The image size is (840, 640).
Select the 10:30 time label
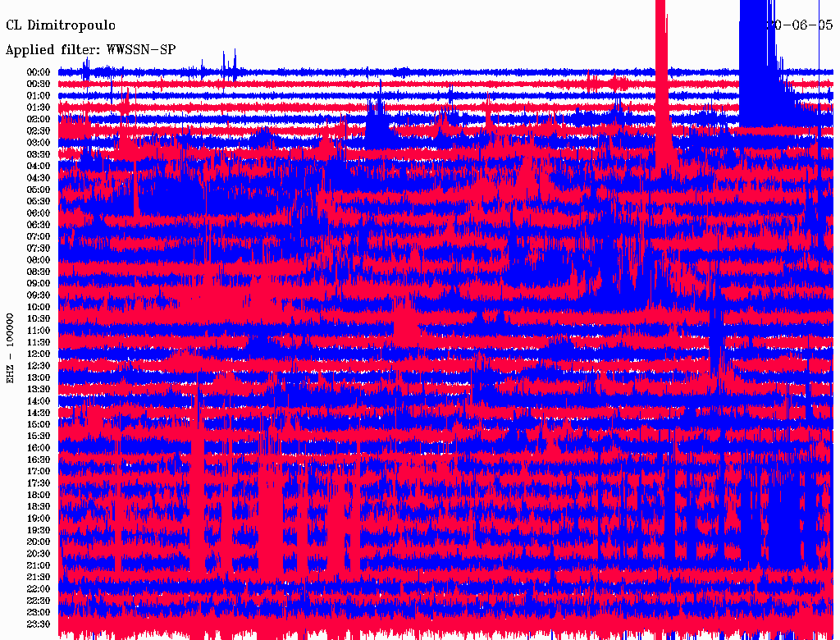tap(39, 319)
